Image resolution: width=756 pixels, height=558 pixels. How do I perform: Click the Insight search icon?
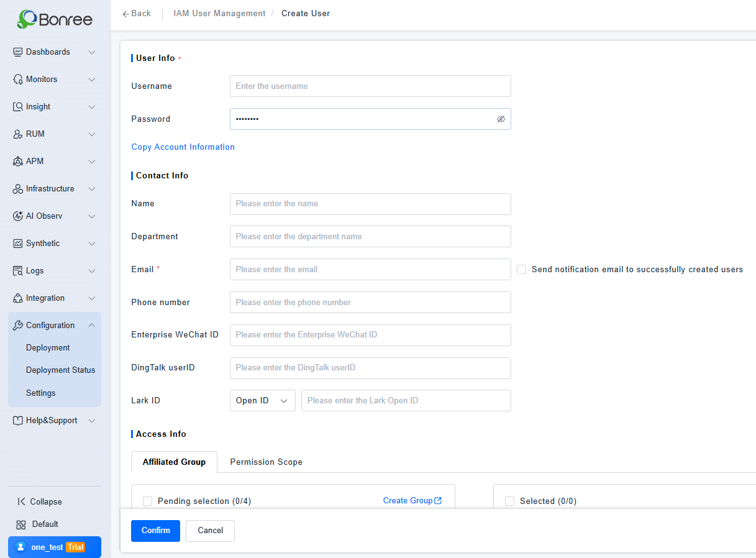pos(18,107)
